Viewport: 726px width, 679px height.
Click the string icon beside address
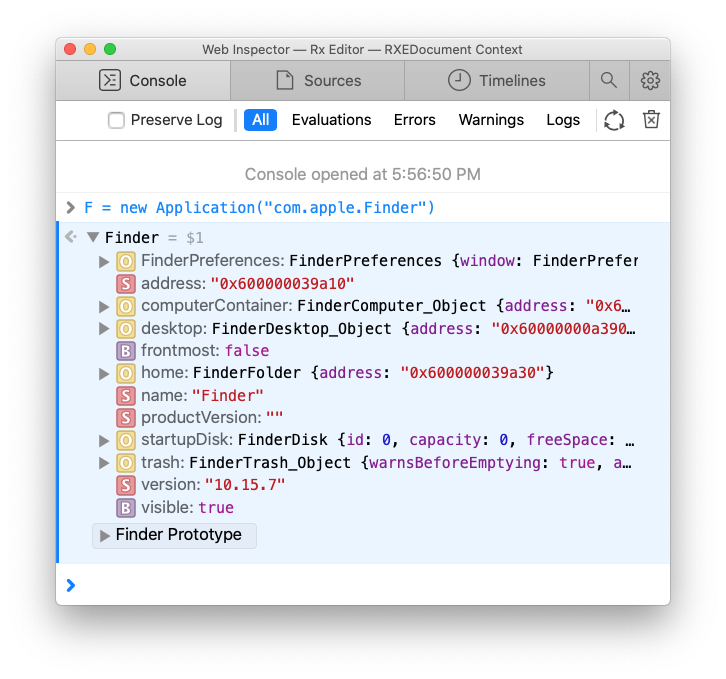[x=126, y=284]
